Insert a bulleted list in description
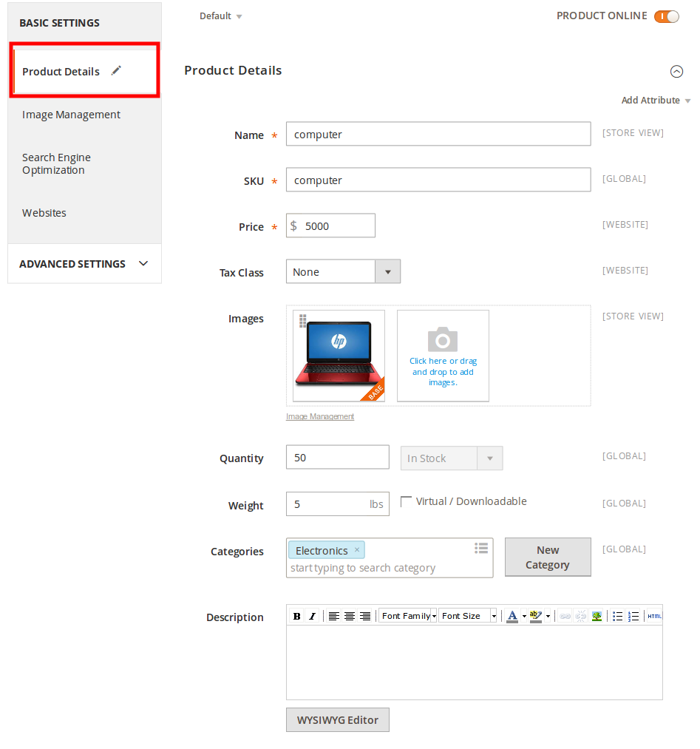 click(617, 616)
